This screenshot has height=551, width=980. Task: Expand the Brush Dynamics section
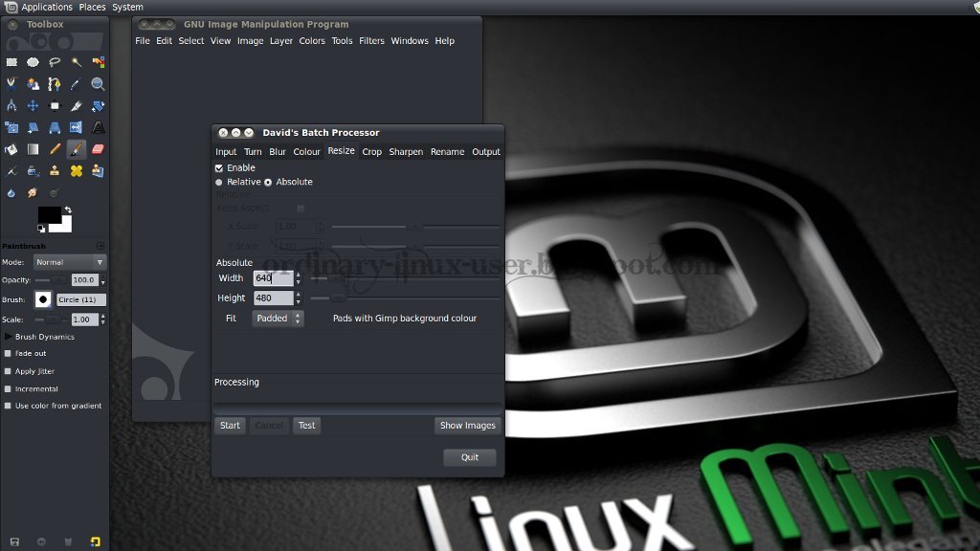8,337
